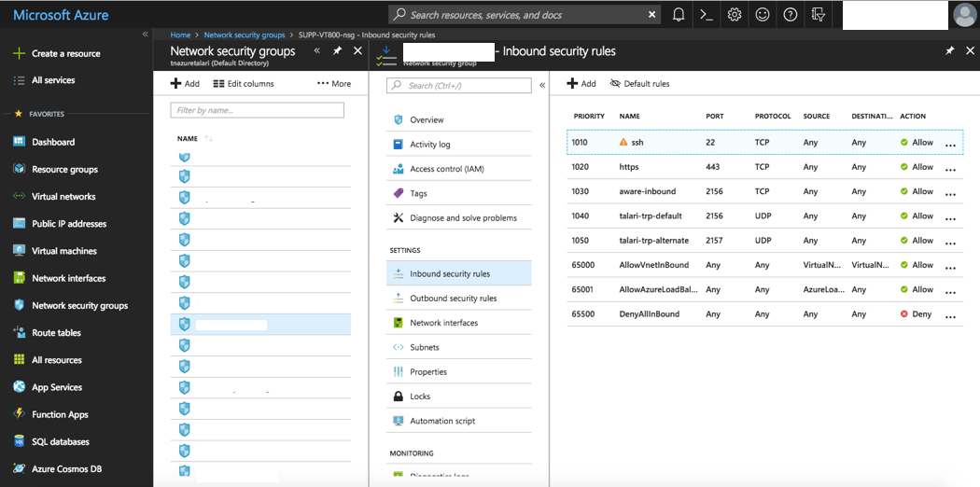
Task: Open the directory and subscription filter icon
Action: [x=819, y=14]
